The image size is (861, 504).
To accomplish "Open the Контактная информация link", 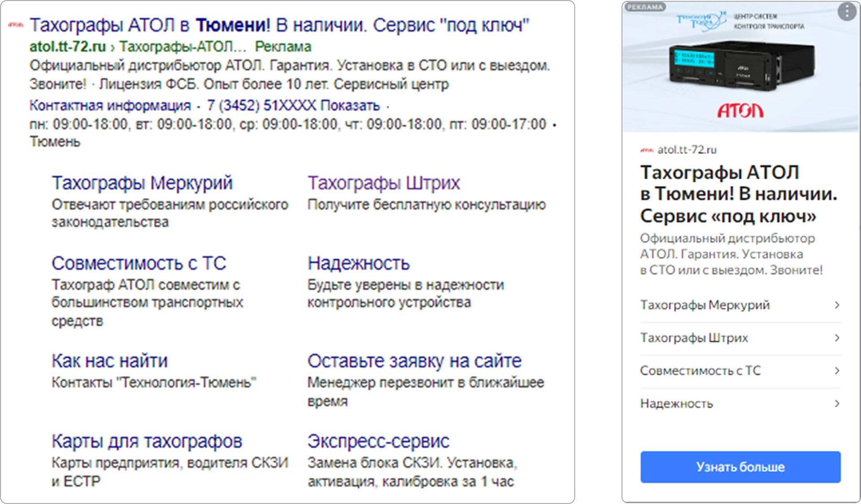I will [110, 105].
